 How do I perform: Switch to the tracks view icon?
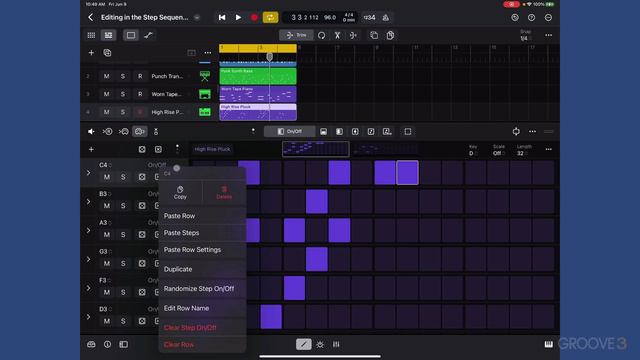click(x=109, y=36)
